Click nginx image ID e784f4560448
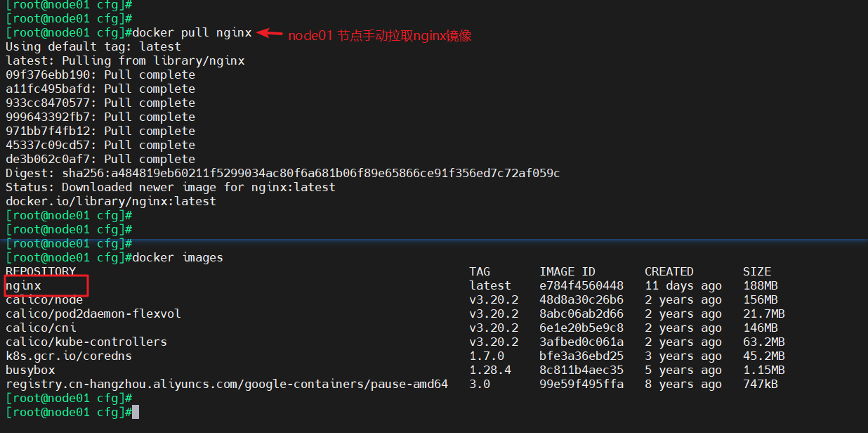The width and height of the screenshot is (868, 433). point(581,285)
